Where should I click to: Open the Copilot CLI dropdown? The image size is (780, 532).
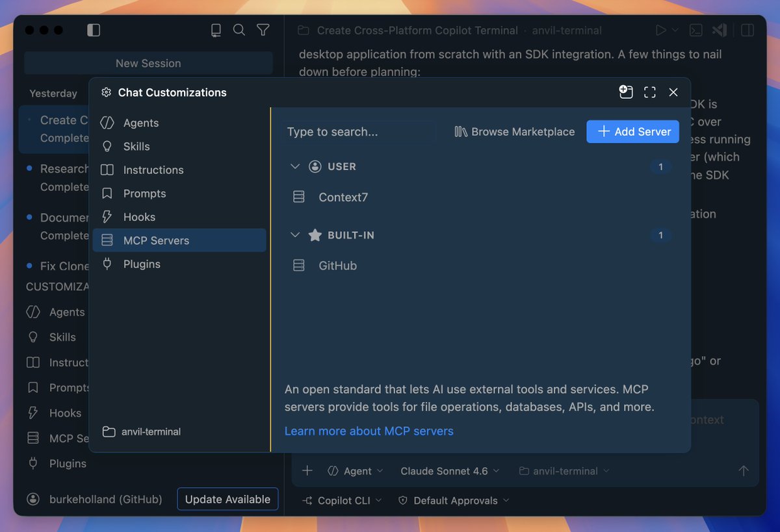point(343,501)
